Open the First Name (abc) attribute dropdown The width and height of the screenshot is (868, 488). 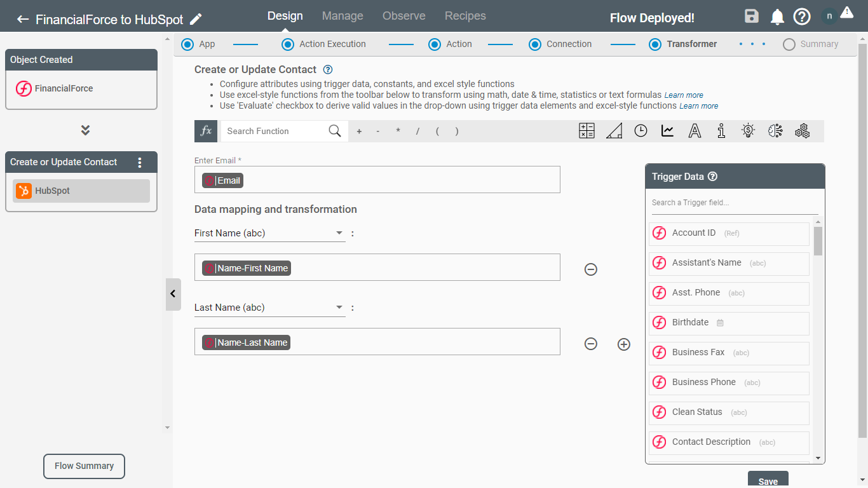[x=269, y=233]
